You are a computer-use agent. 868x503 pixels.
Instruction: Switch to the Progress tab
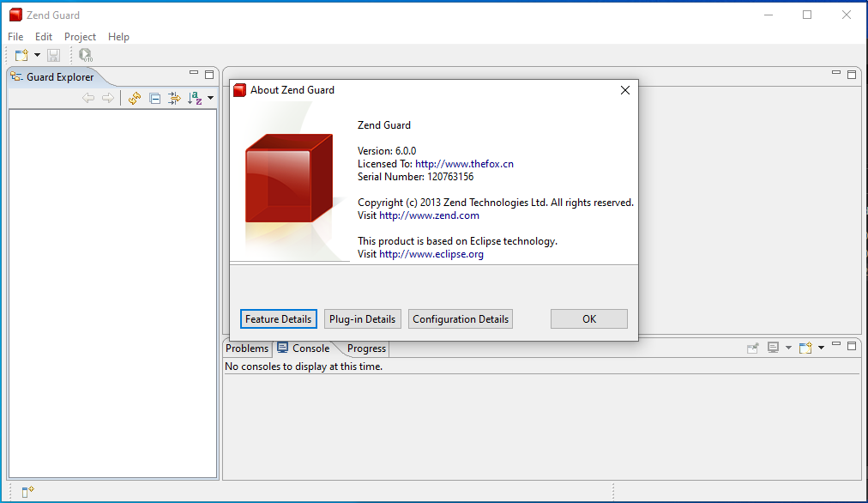[x=366, y=348]
